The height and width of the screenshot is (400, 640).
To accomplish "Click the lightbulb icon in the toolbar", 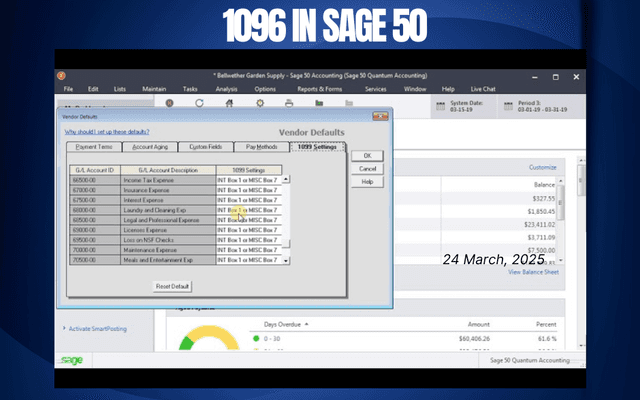I will coord(260,103).
